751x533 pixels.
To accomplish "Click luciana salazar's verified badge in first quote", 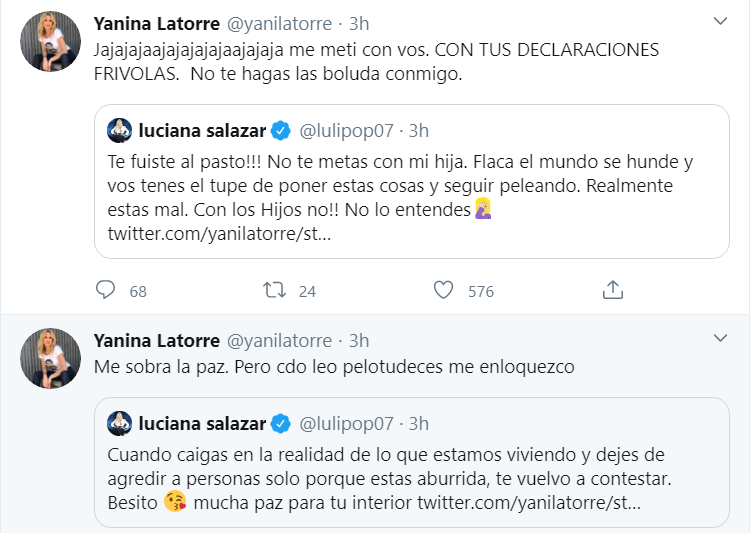I will point(282,130).
